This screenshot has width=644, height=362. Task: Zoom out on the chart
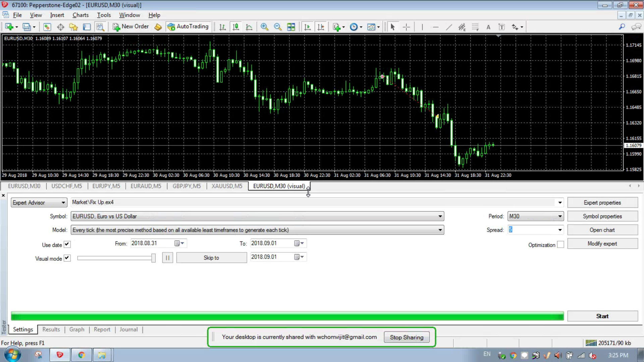(277, 27)
